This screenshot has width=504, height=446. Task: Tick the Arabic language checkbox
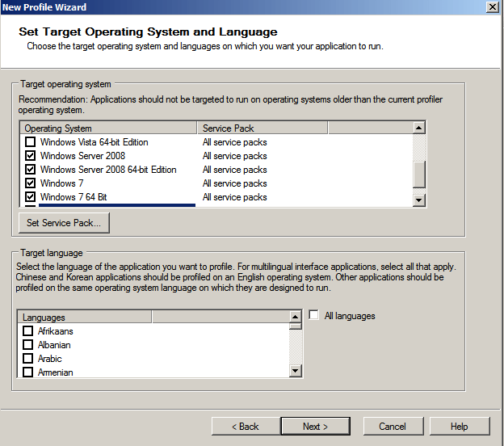tap(28, 358)
